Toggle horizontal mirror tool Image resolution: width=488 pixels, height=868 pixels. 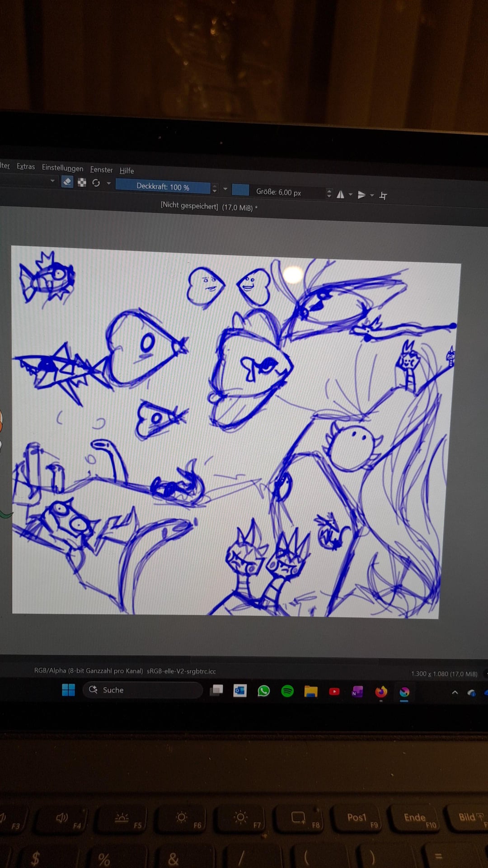pyautogui.click(x=341, y=194)
